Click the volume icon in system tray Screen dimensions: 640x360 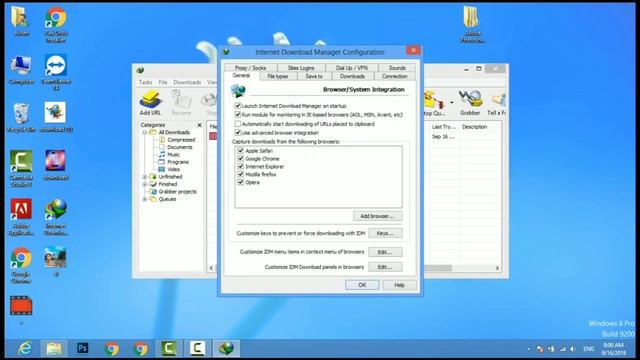tap(573, 349)
